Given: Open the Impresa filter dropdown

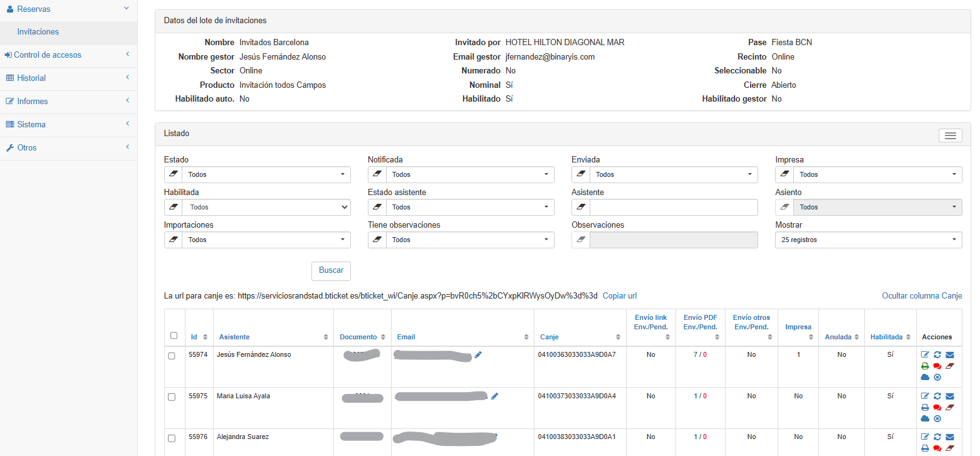Looking at the screenshot, I should coord(878,174).
